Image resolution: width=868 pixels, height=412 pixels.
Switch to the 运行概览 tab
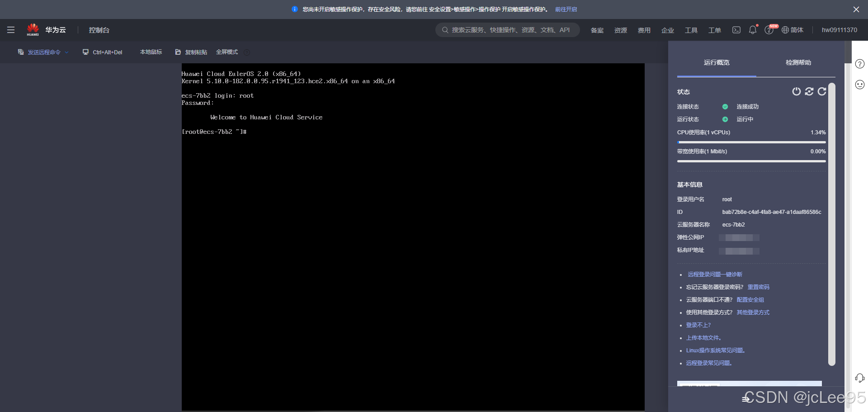tap(717, 62)
